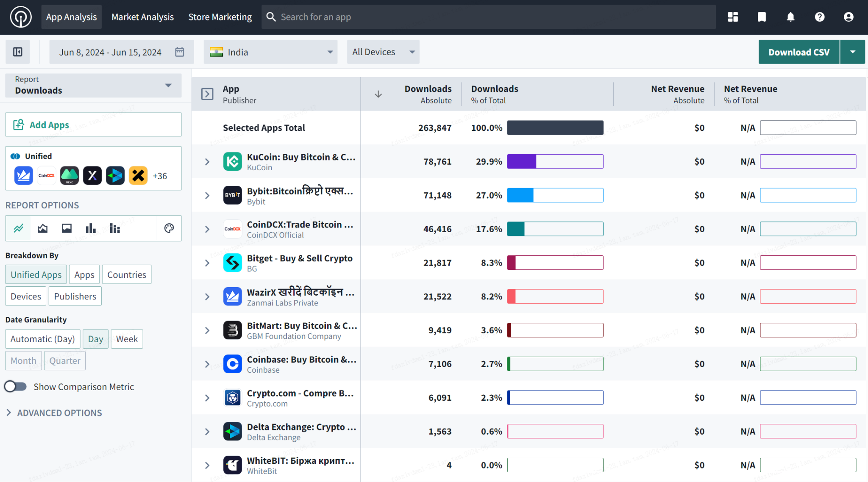Select the line chart view icon
This screenshot has width=868, height=482.
point(18,228)
